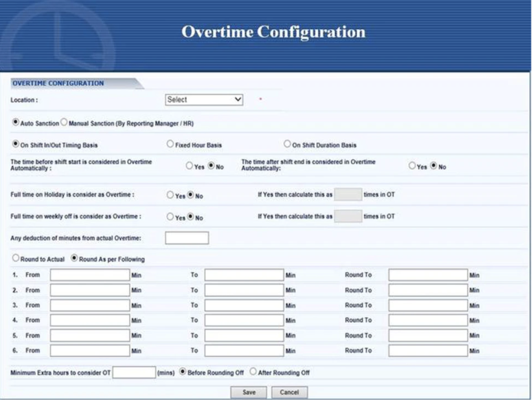Open the Location dropdown
Screen dimensions: 532x402
tap(203, 100)
